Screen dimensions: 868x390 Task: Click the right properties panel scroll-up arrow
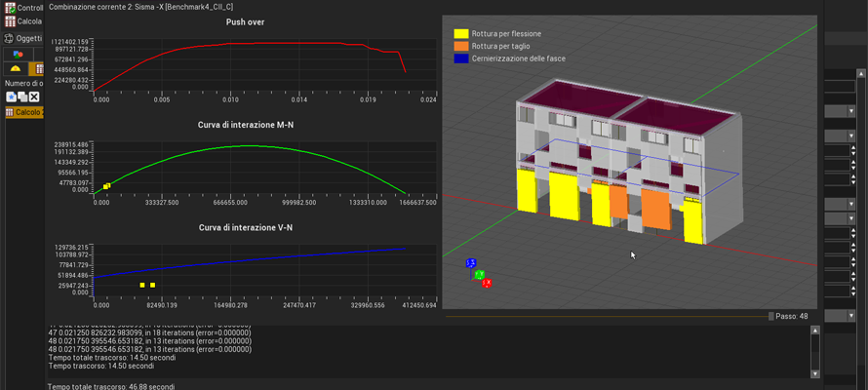pyautogui.click(x=861, y=73)
